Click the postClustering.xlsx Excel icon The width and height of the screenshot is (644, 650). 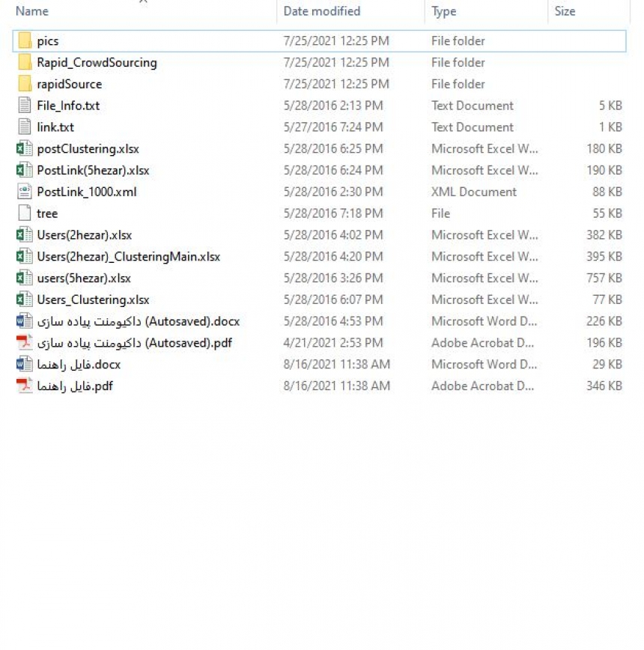coord(25,148)
